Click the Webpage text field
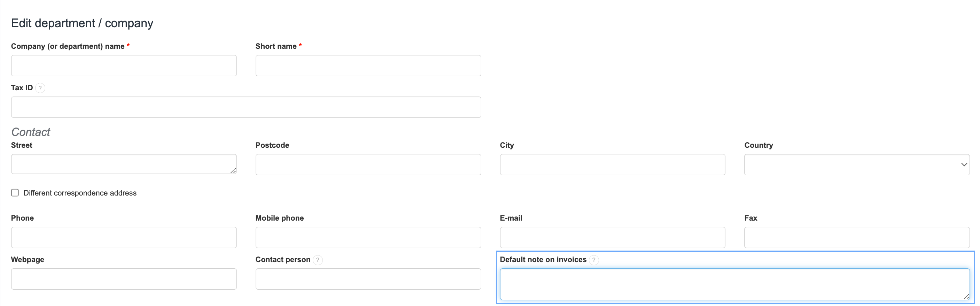 pos(124,279)
